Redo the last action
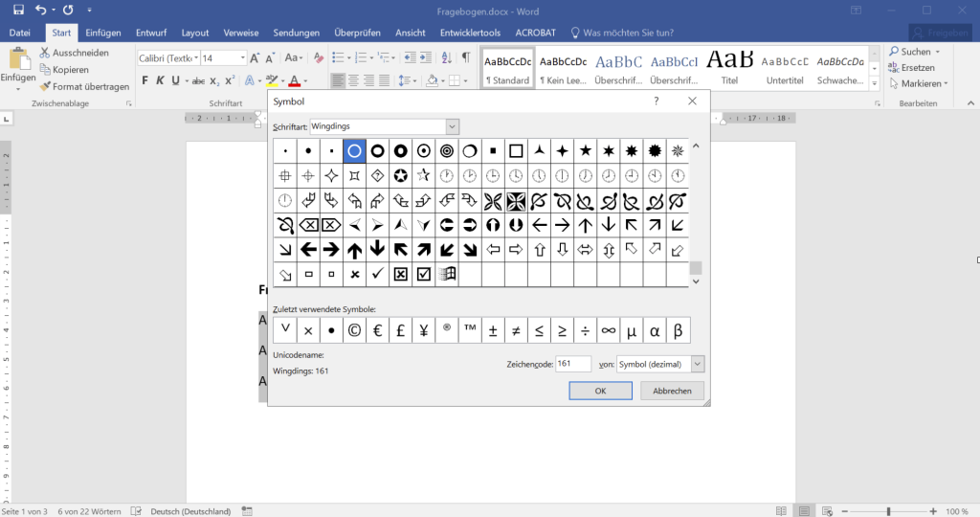 pyautogui.click(x=68, y=10)
